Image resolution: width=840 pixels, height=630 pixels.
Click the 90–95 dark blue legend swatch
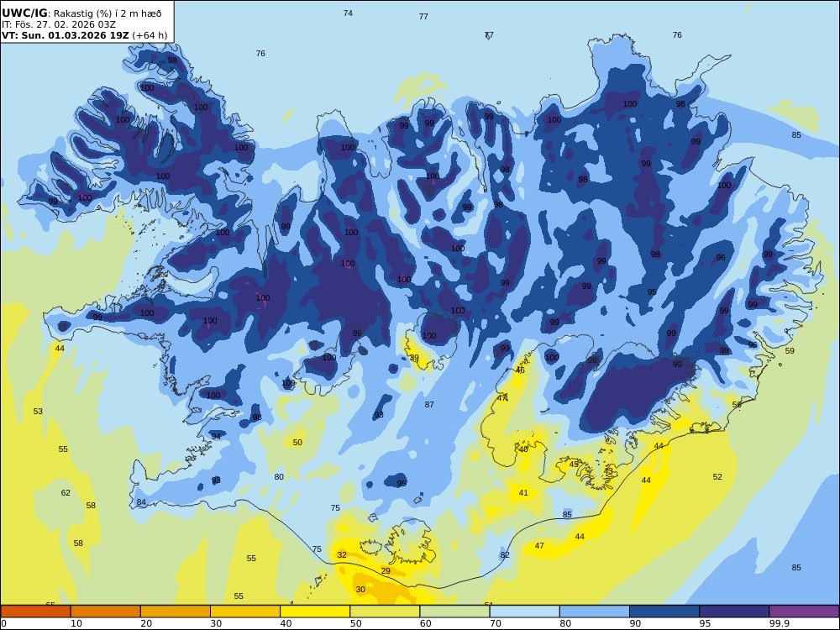pos(664,612)
